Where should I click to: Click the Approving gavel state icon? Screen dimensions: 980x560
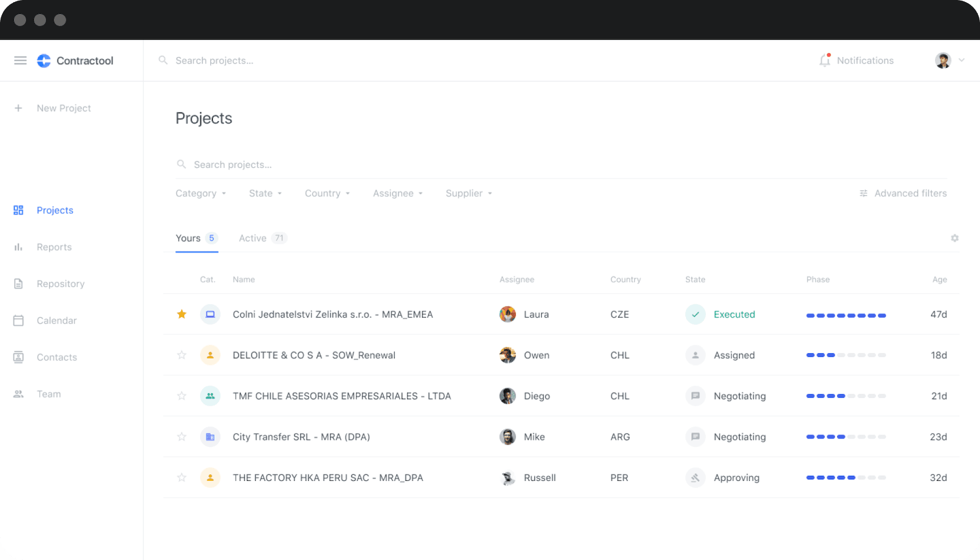point(695,478)
